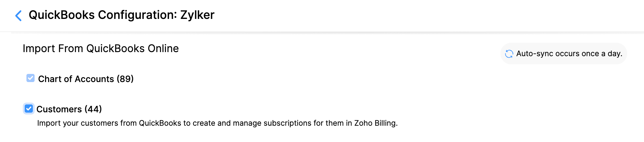Image resolution: width=644 pixels, height=142 pixels.
Task: Click the word 'Online' in the import heading
Action: click(x=163, y=49)
